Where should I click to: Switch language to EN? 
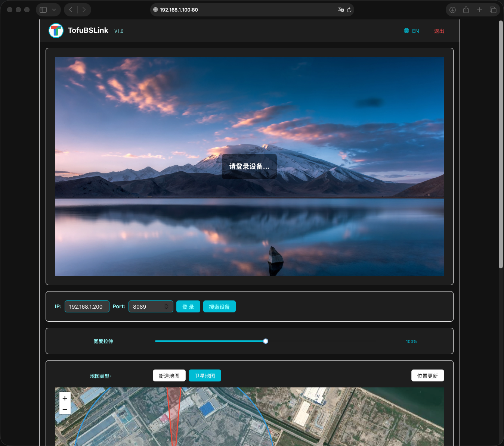click(415, 31)
